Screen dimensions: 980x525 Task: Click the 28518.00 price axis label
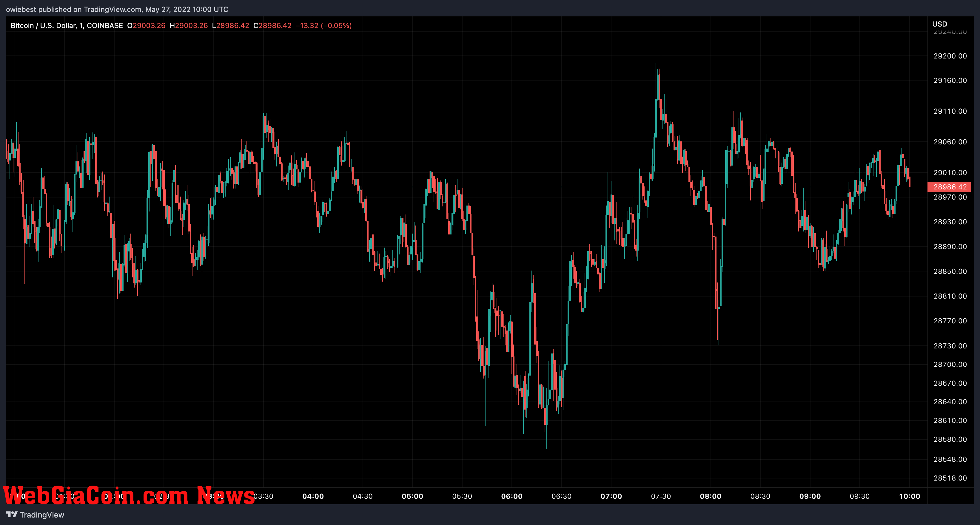(x=950, y=478)
